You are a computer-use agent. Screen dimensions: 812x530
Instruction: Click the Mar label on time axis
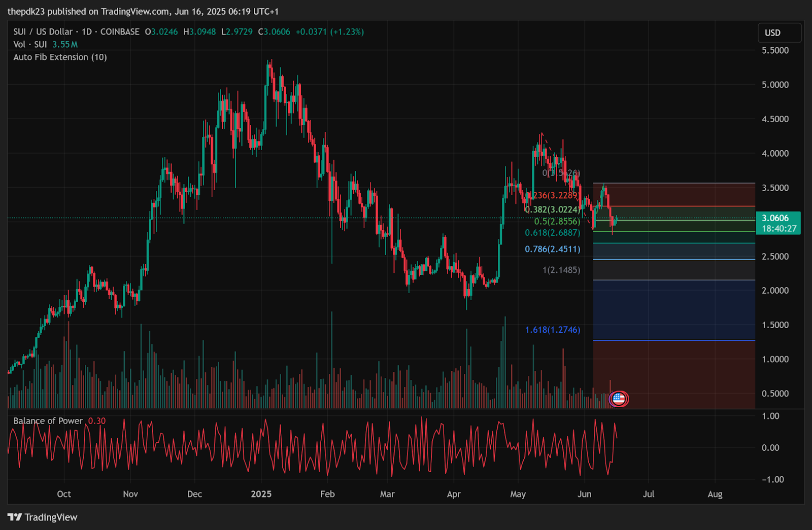click(x=387, y=494)
